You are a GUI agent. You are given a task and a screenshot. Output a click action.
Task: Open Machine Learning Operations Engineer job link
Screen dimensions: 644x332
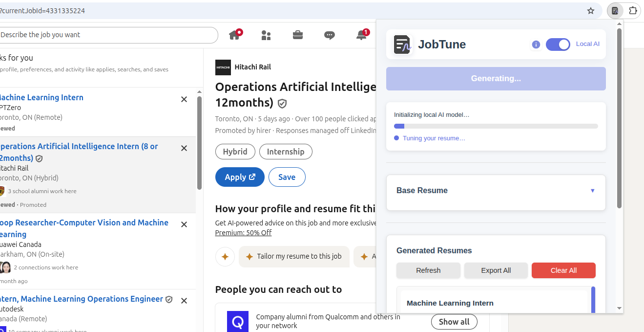(x=82, y=299)
